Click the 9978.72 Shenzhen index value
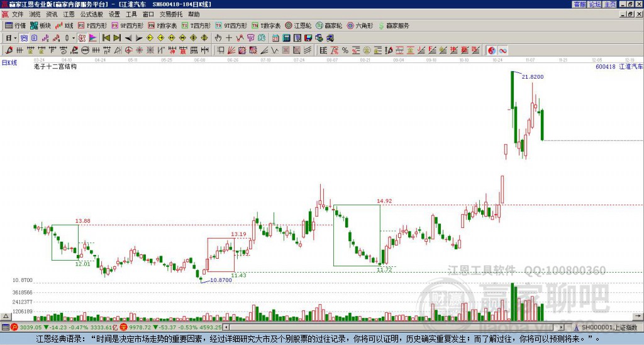644x345 pixels. pos(140,327)
